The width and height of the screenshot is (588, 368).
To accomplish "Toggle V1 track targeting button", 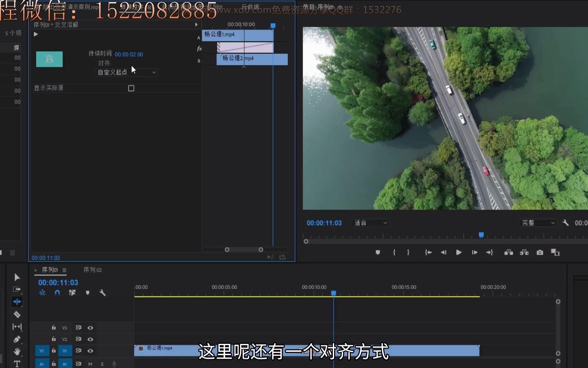I will click(65, 351).
